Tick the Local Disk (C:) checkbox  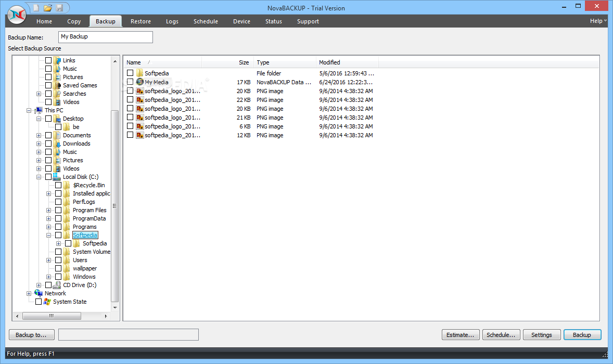(x=48, y=177)
